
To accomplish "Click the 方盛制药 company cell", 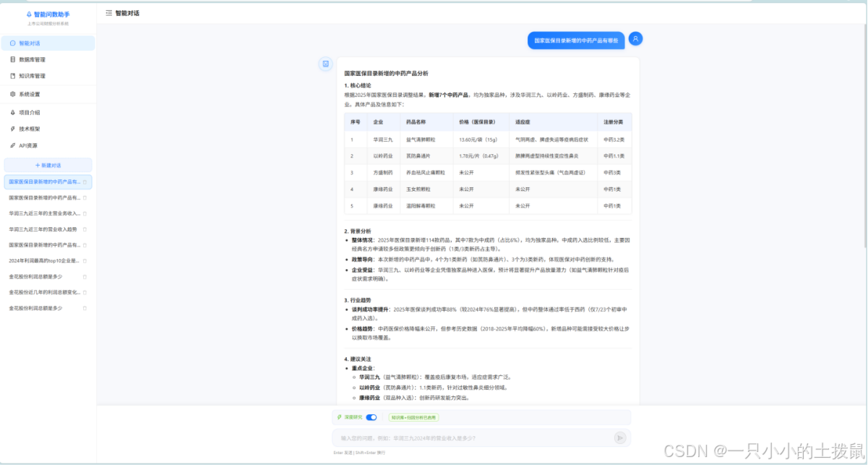I will 383,173.
